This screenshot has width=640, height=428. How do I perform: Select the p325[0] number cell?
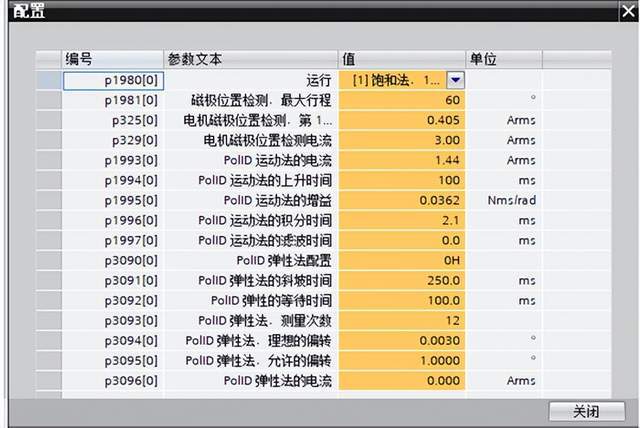click(113, 120)
